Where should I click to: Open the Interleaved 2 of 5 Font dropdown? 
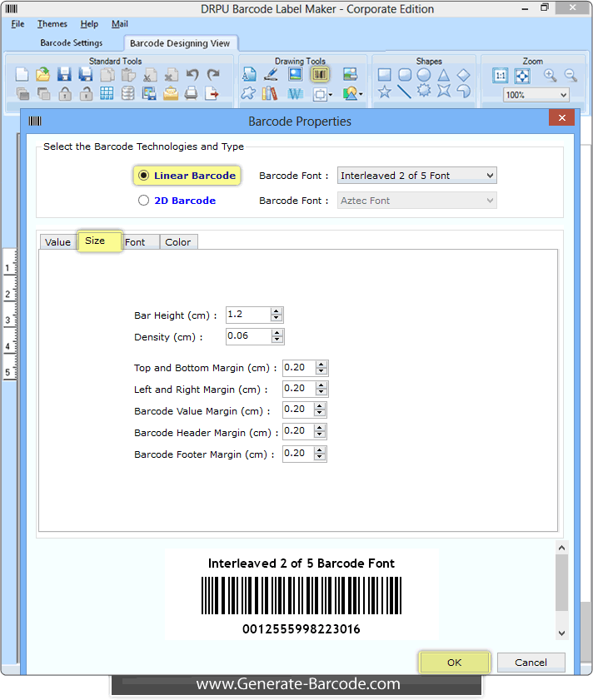click(x=416, y=176)
